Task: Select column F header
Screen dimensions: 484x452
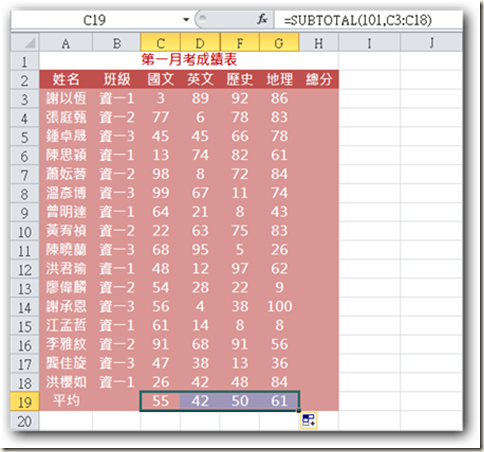Action: tap(240, 42)
